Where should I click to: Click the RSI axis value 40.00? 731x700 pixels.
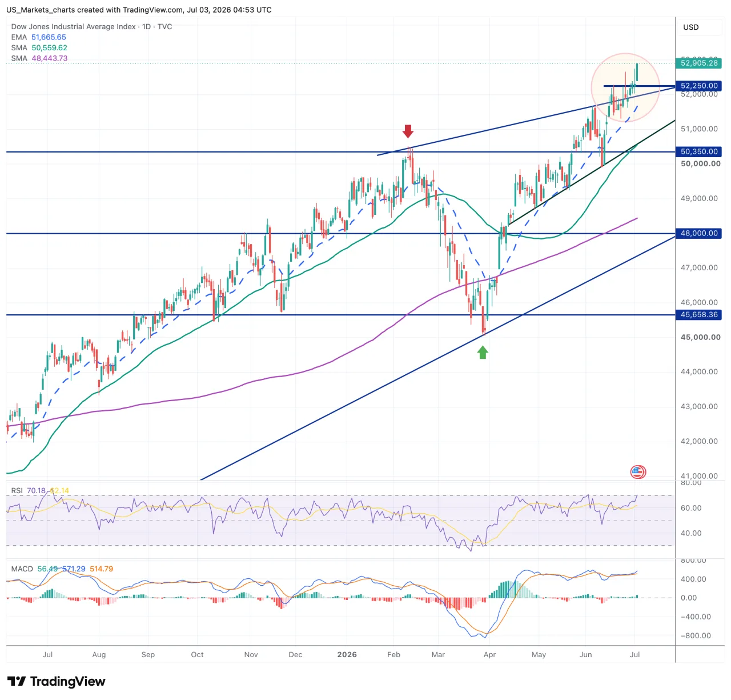pyautogui.click(x=691, y=533)
